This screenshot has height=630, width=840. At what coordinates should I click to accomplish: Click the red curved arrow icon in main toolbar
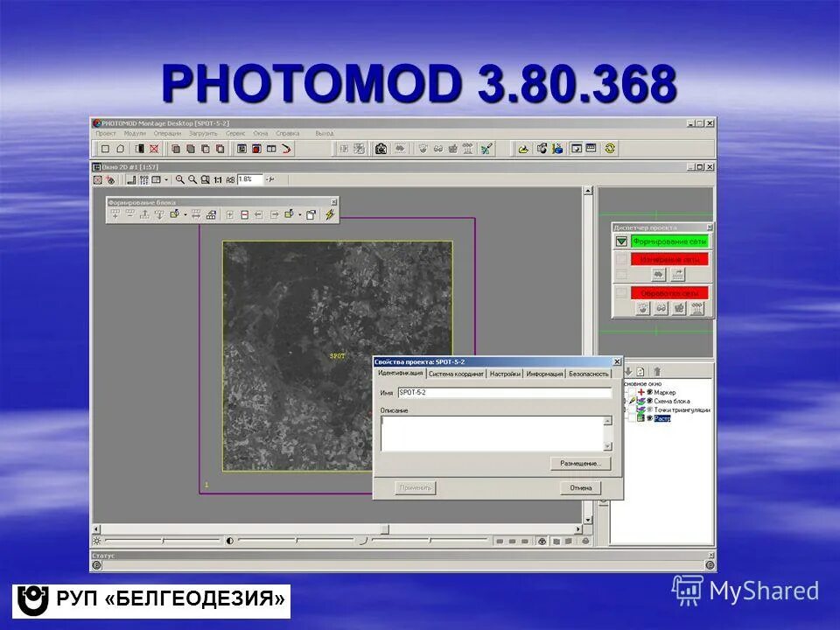pyautogui.click(x=286, y=149)
